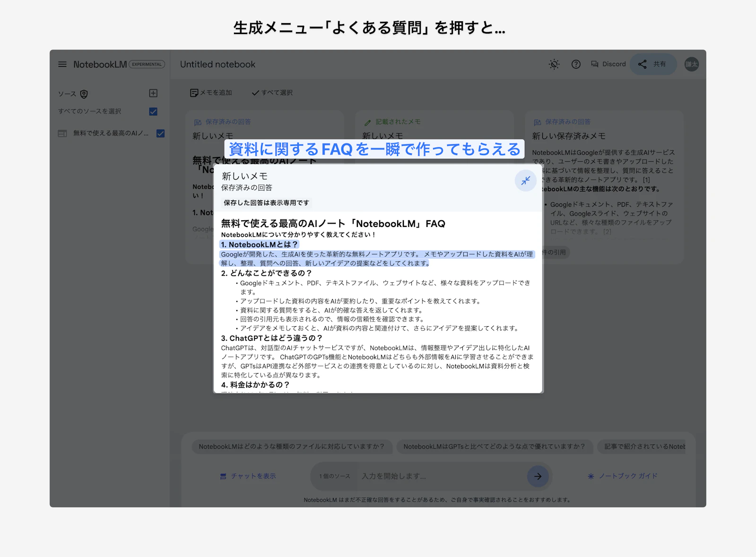Click heading 2. どんなことができるの？
756x557 pixels.
click(x=266, y=273)
